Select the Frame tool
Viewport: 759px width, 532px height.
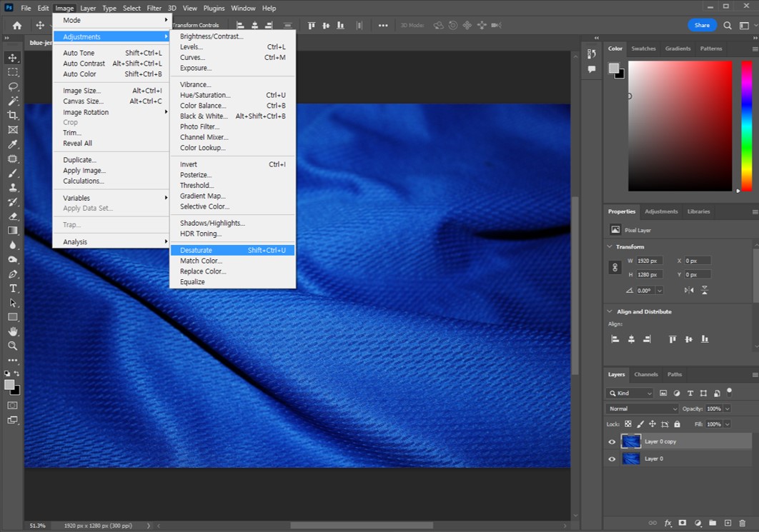click(x=13, y=130)
